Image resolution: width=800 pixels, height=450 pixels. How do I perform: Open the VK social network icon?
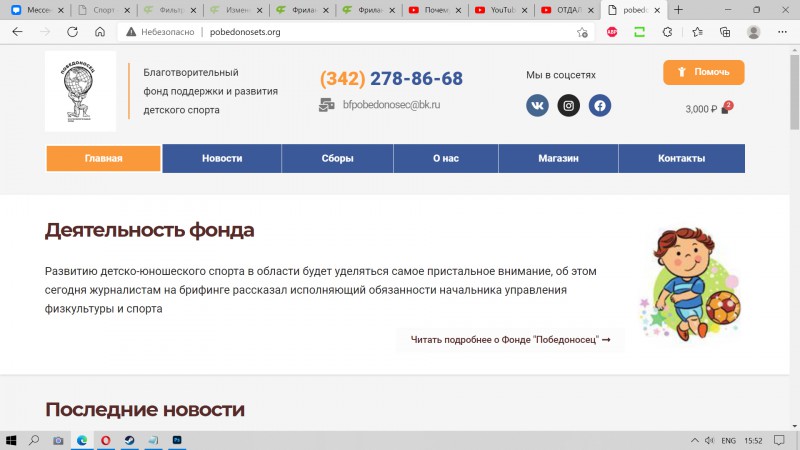pos(537,106)
